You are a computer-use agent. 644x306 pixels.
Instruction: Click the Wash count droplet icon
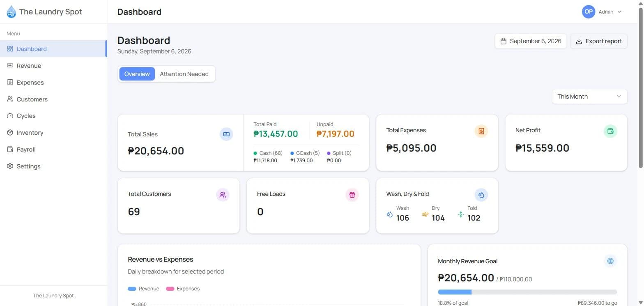tap(390, 214)
